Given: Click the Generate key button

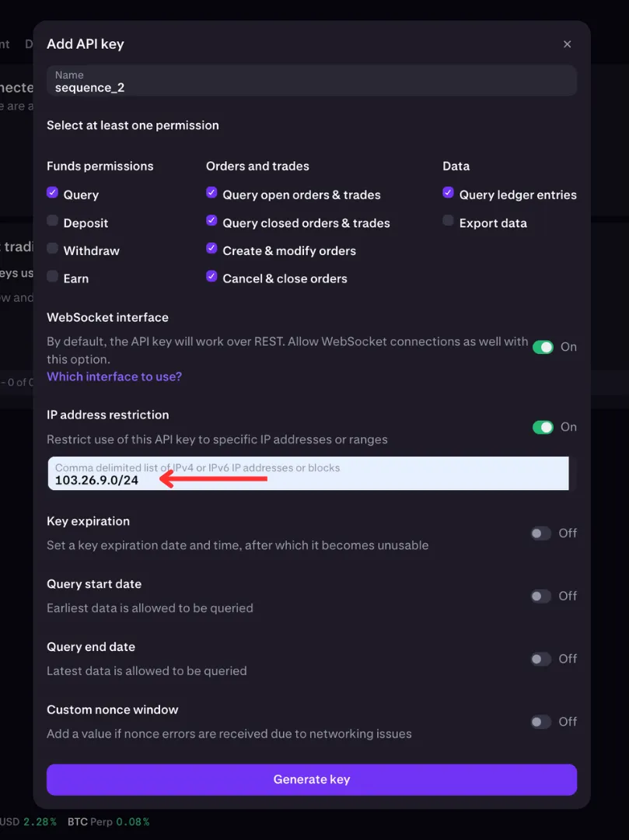Looking at the screenshot, I should [x=312, y=779].
